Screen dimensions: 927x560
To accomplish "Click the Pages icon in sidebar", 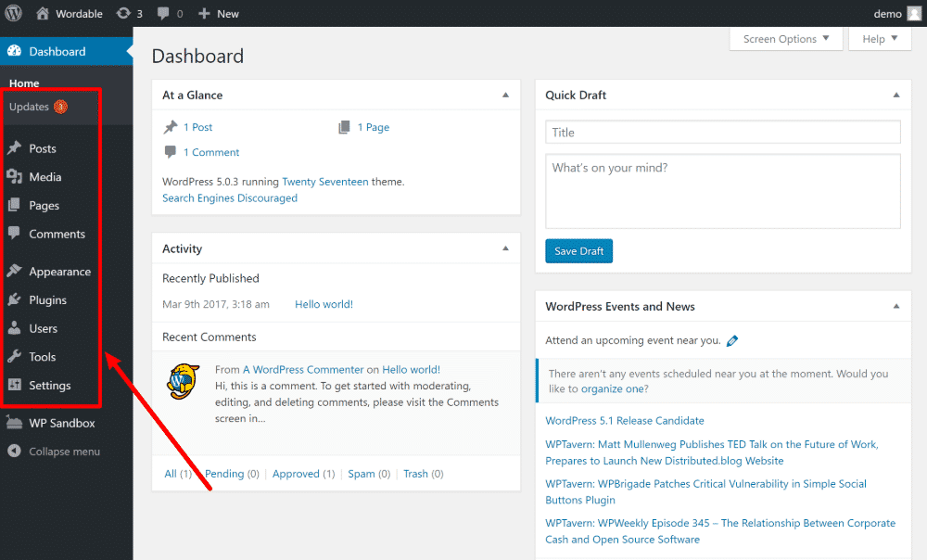I will [14, 205].
